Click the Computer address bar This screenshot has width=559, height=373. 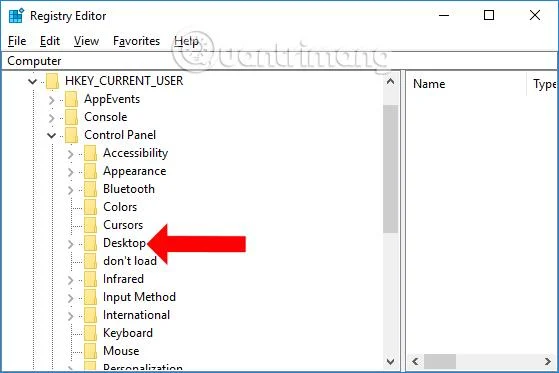[x=279, y=61]
